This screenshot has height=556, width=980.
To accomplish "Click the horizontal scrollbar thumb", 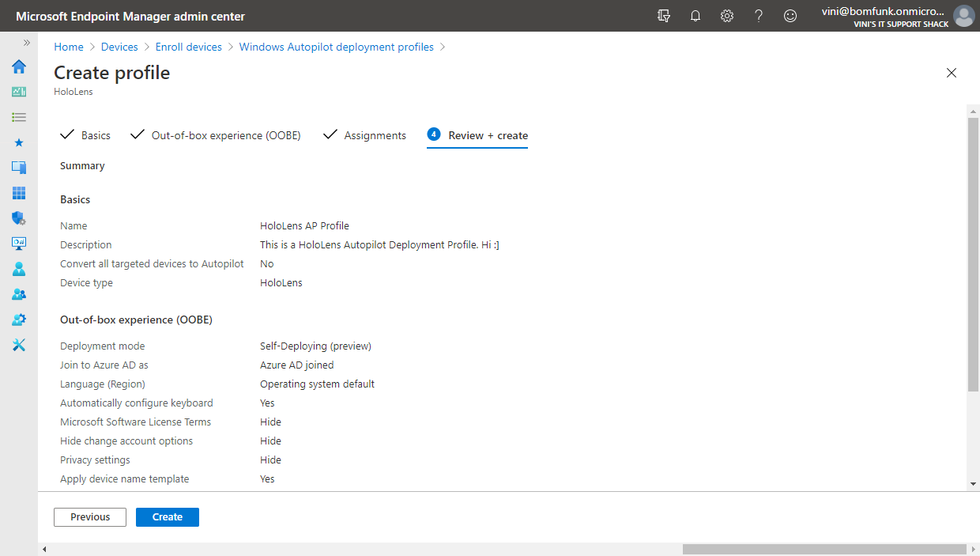I will click(x=824, y=549).
